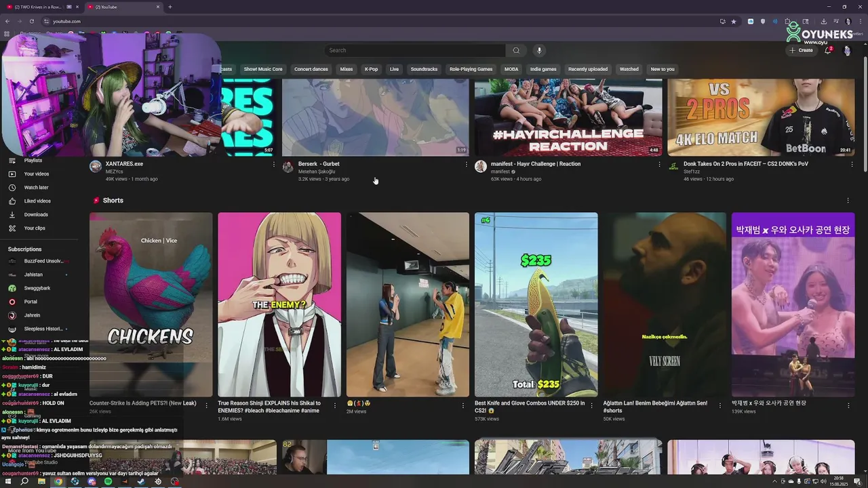Focus the YouTube search box
The height and width of the screenshot is (488, 868).
[414, 50]
